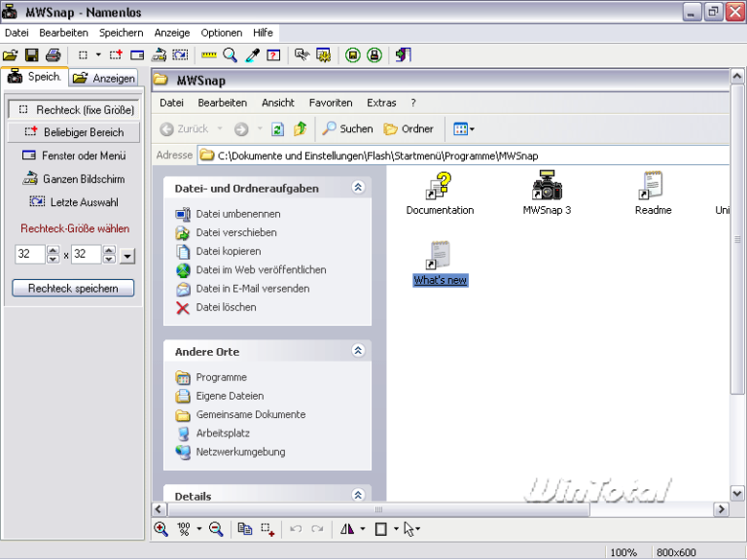Select fixed rectangle snap icon in toolbar
The height and width of the screenshot is (560, 747).
tap(83, 55)
